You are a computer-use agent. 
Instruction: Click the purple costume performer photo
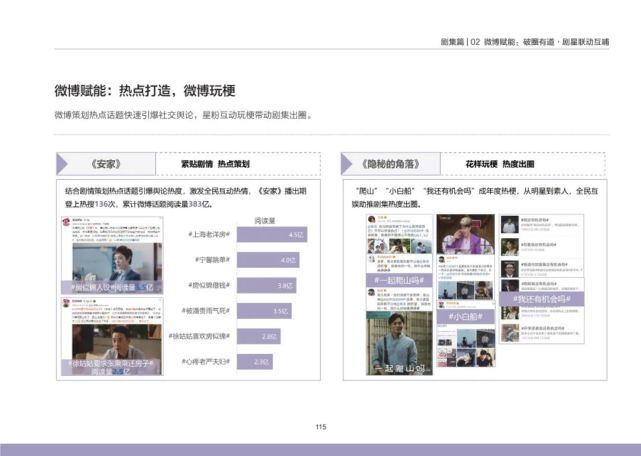point(466,234)
